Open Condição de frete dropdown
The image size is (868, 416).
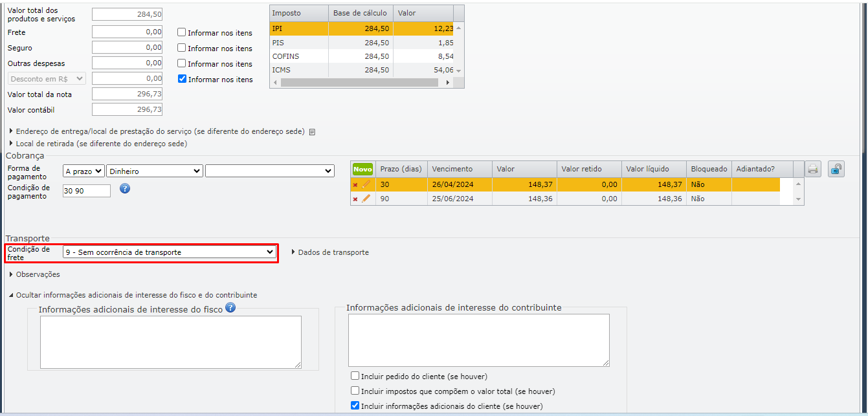point(170,252)
